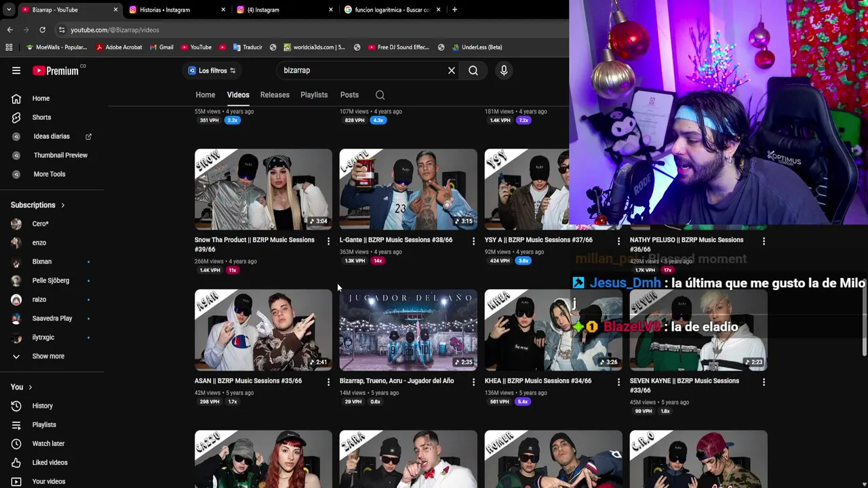Open the Los filtros button
This screenshot has width=868, height=488.
click(x=212, y=70)
